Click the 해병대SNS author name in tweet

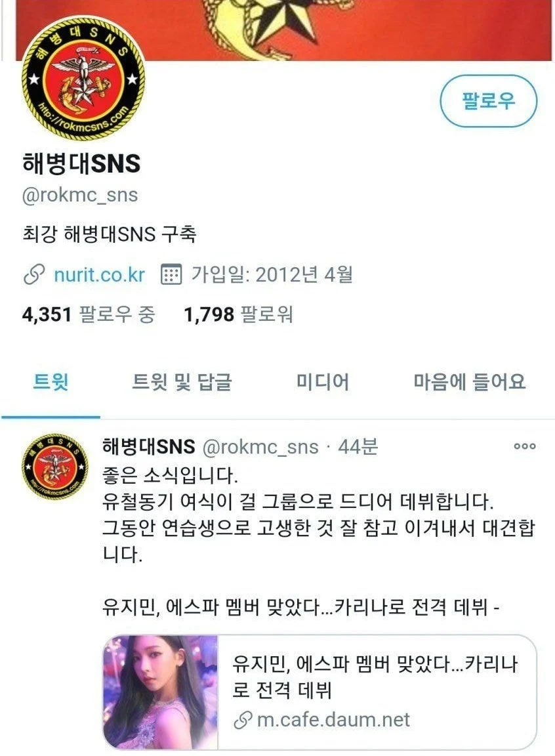149,447
